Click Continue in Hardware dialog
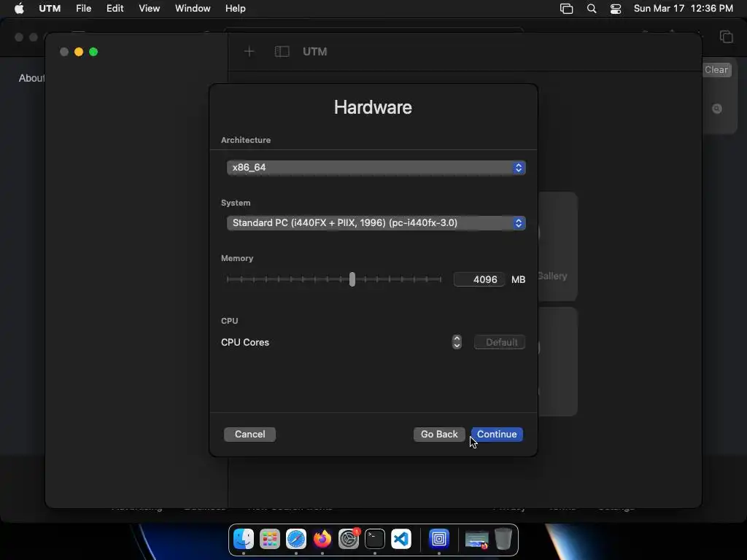747x560 pixels. click(x=497, y=435)
